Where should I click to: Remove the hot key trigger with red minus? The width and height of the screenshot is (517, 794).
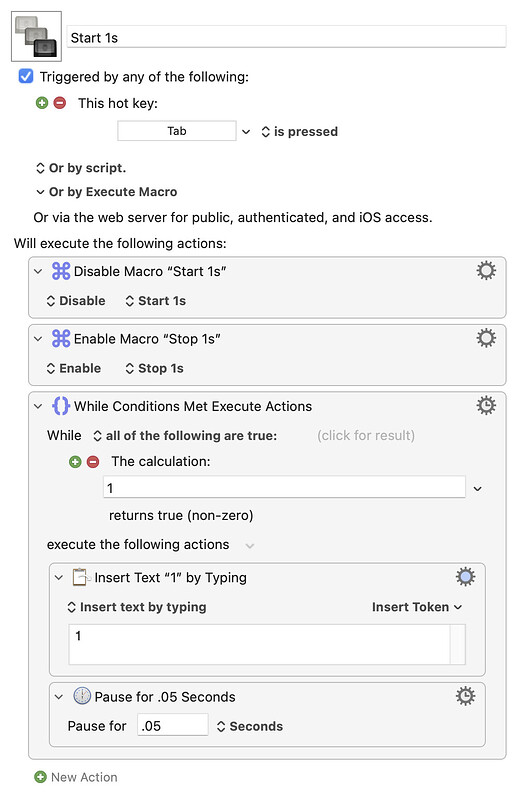(x=60, y=103)
